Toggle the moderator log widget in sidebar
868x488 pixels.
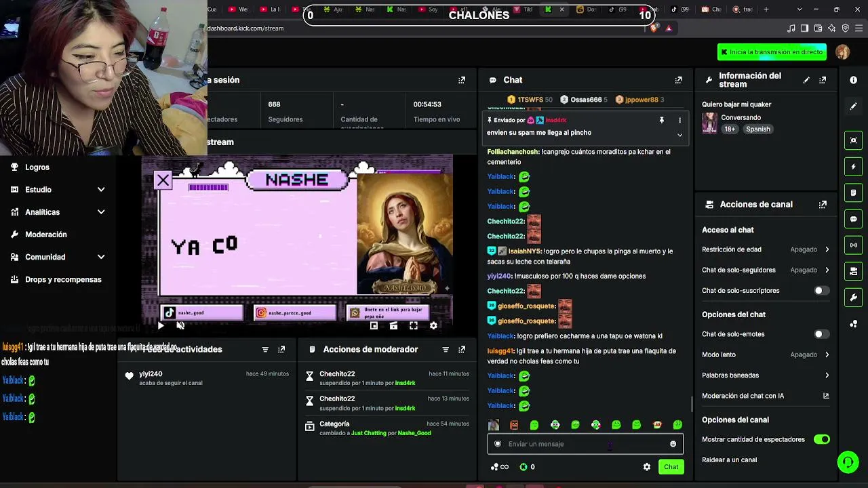(x=853, y=193)
